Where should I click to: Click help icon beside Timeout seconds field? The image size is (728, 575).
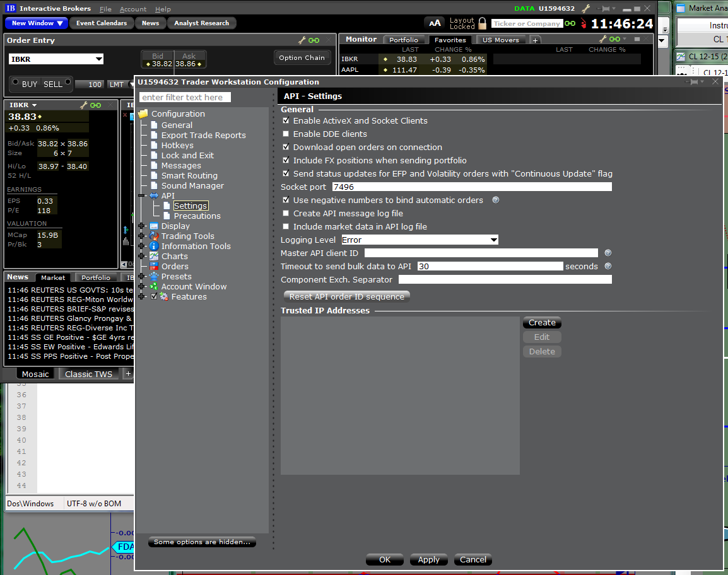pyautogui.click(x=608, y=267)
